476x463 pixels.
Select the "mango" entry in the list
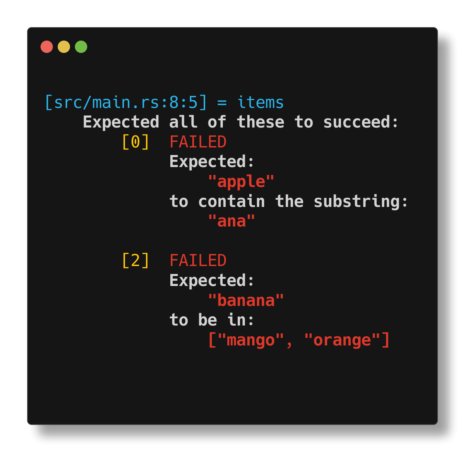click(x=251, y=340)
